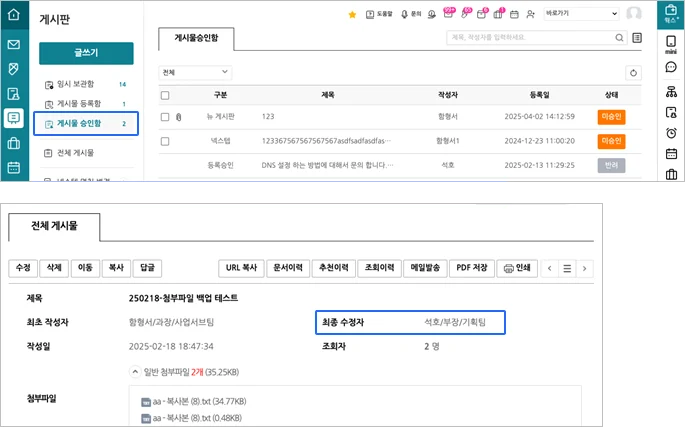Switch to the 전체 게시물 tab
The height and width of the screenshot is (427, 685).
pos(55,226)
